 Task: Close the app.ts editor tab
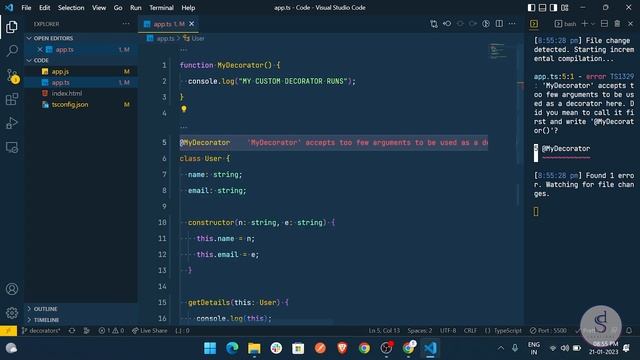pyautogui.click(x=191, y=24)
